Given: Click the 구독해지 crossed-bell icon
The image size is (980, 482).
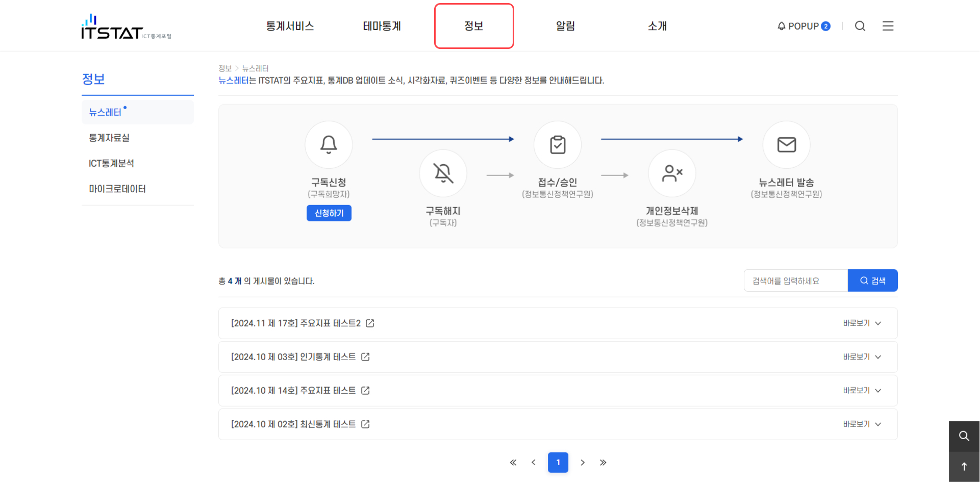Looking at the screenshot, I should coord(443,173).
